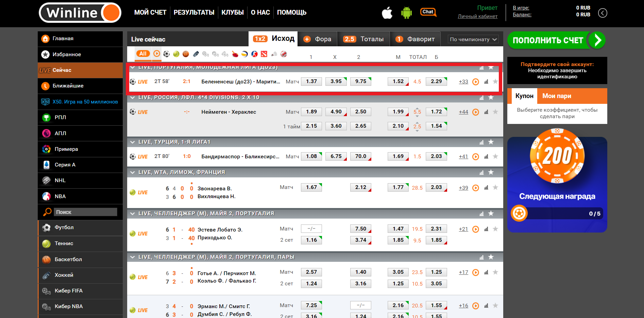Open league statistics for Турция 1-я Лига1
644x318 pixels.
click(x=481, y=142)
